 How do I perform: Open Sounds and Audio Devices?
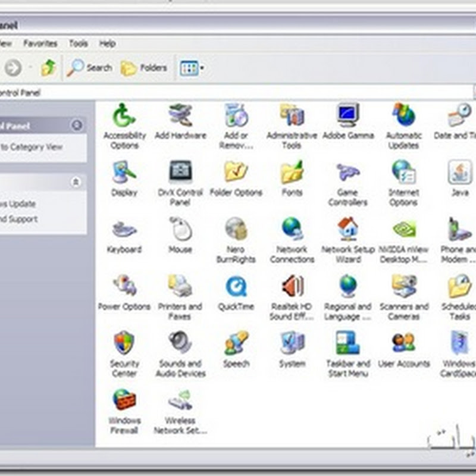180,354
